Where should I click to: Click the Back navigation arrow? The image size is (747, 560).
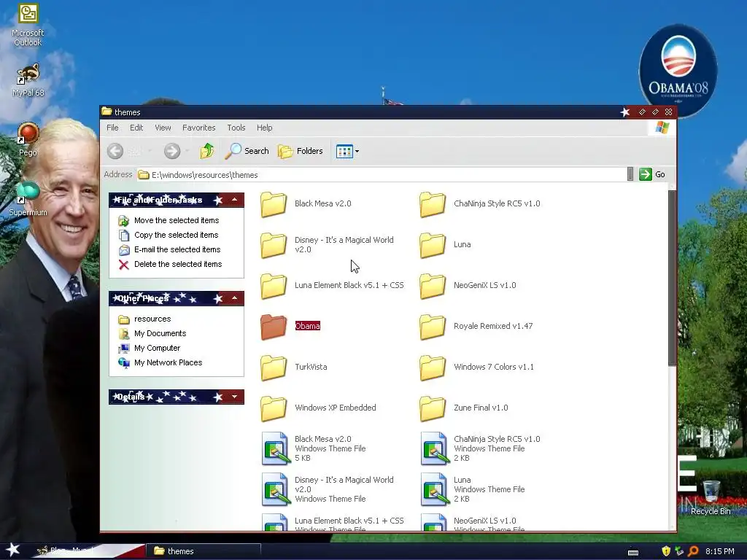coord(115,151)
